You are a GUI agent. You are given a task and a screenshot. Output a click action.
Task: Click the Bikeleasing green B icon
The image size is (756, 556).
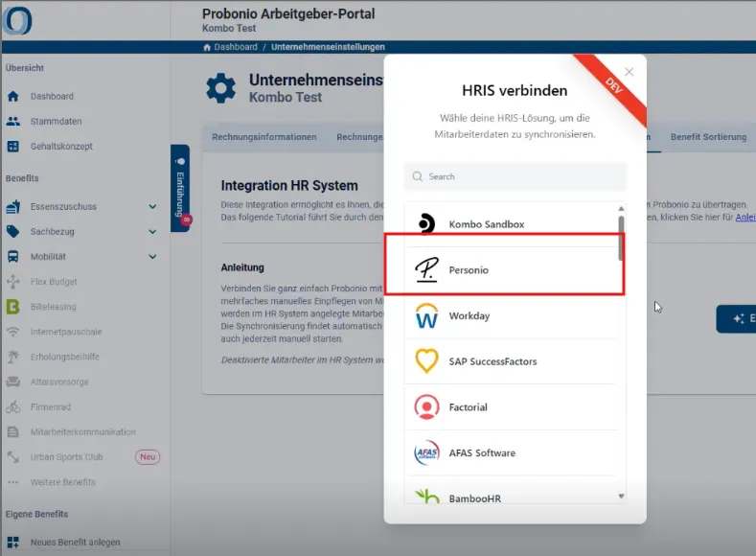point(13,307)
